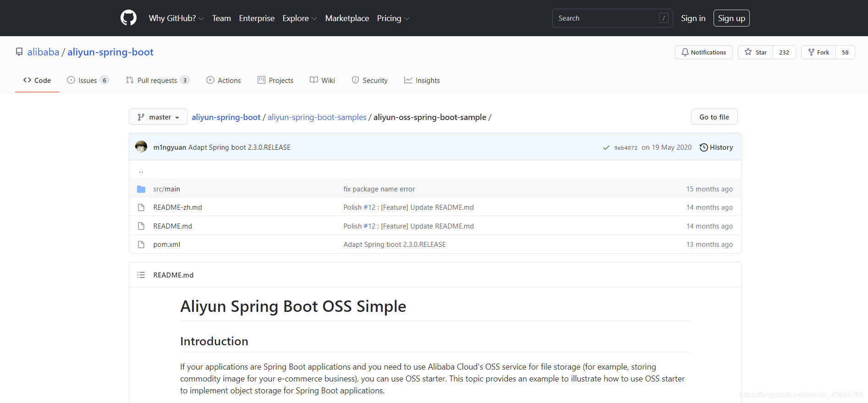Viewport: 868px width, 403px height.
Task: Fork this repository
Action: 819,52
